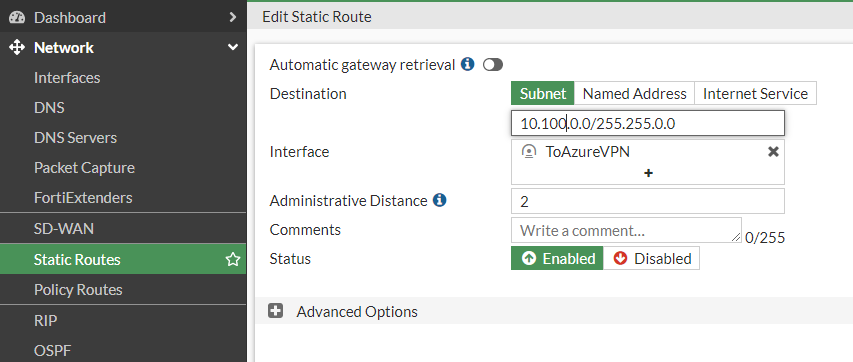853x362 pixels.
Task: Open RIP routing page
Action: tap(45, 321)
